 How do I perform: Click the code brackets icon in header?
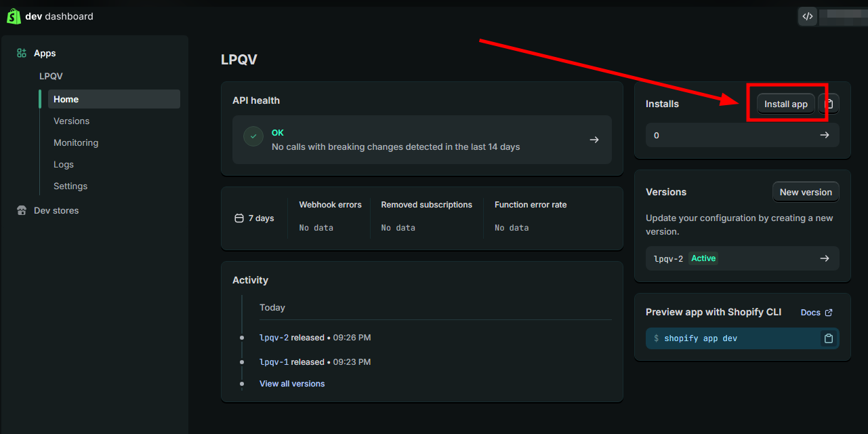[x=807, y=16]
